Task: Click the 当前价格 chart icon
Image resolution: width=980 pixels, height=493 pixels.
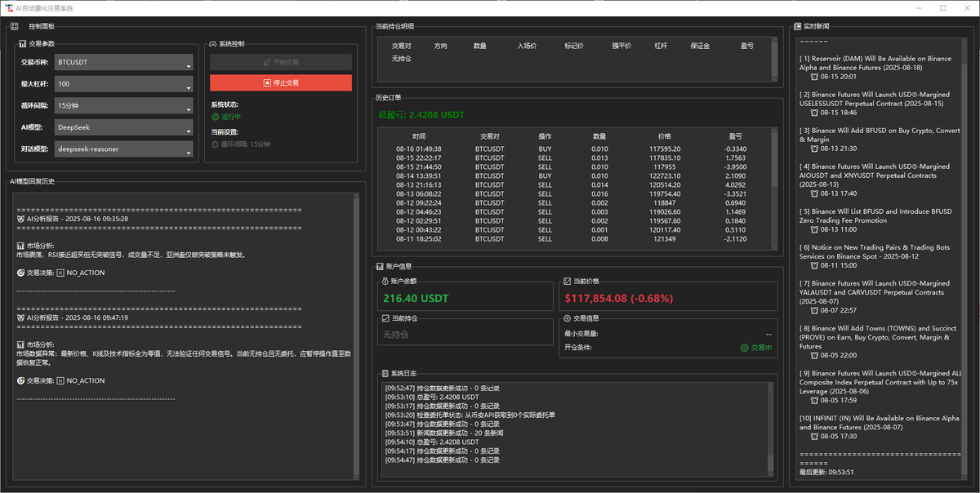Action: (x=568, y=282)
